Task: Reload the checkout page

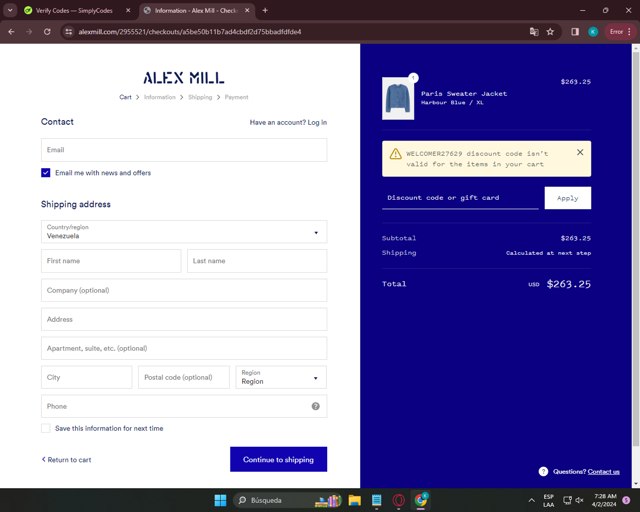Action: (47, 31)
